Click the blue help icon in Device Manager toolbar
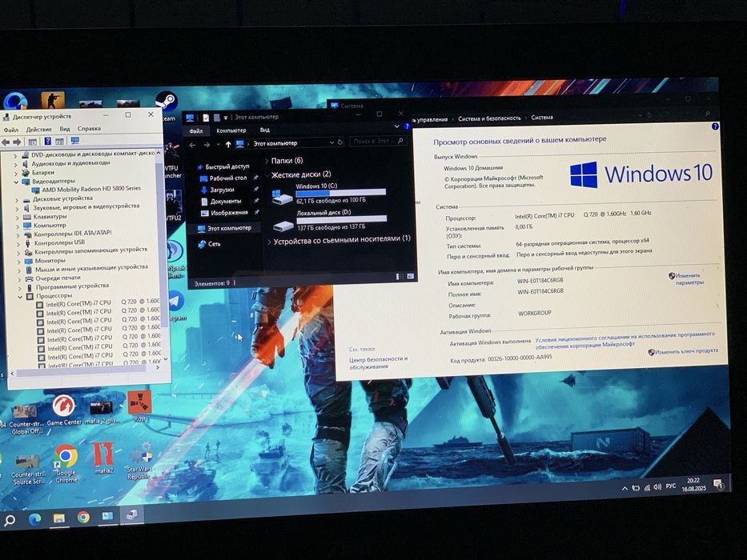Image resolution: width=747 pixels, height=560 pixels. tap(48, 142)
